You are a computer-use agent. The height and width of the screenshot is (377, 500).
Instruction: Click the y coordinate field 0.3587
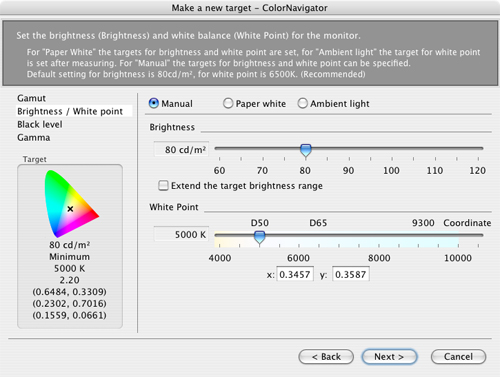tap(351, 274)
